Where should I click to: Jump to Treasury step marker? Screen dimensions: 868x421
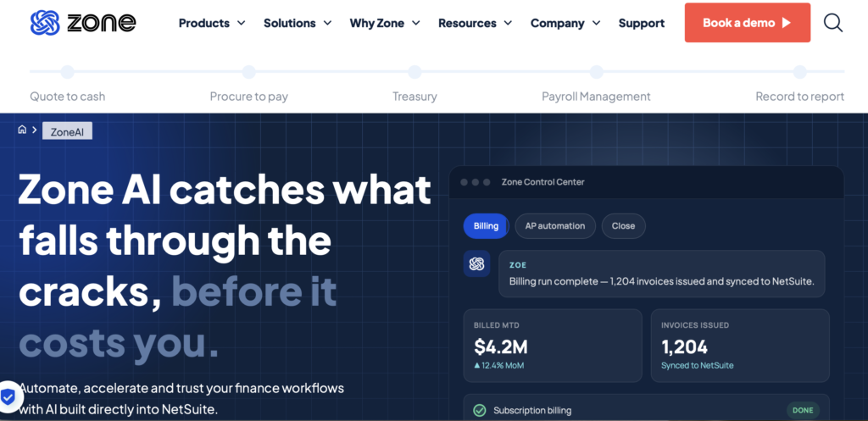[x=415, y=72]
